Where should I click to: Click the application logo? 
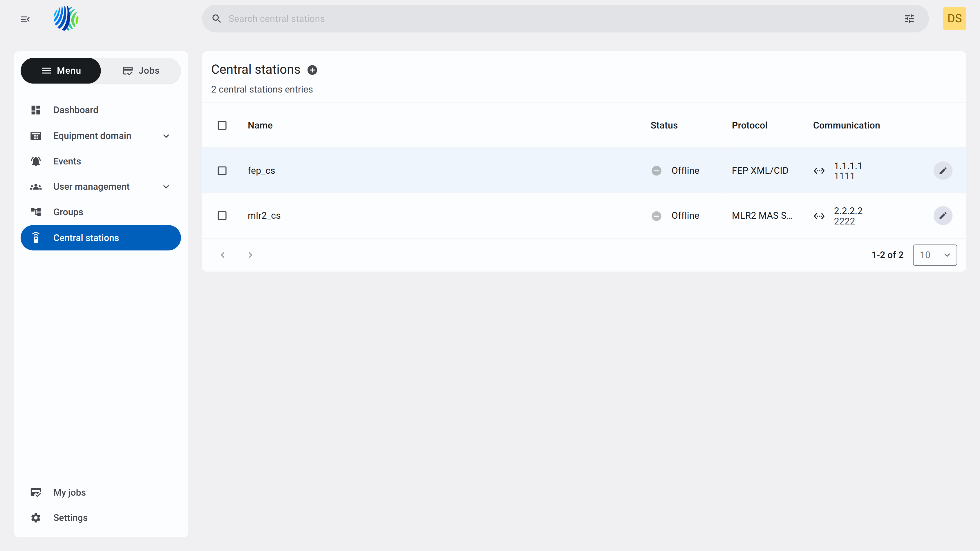pyautogui.click(x=66, y=18)
